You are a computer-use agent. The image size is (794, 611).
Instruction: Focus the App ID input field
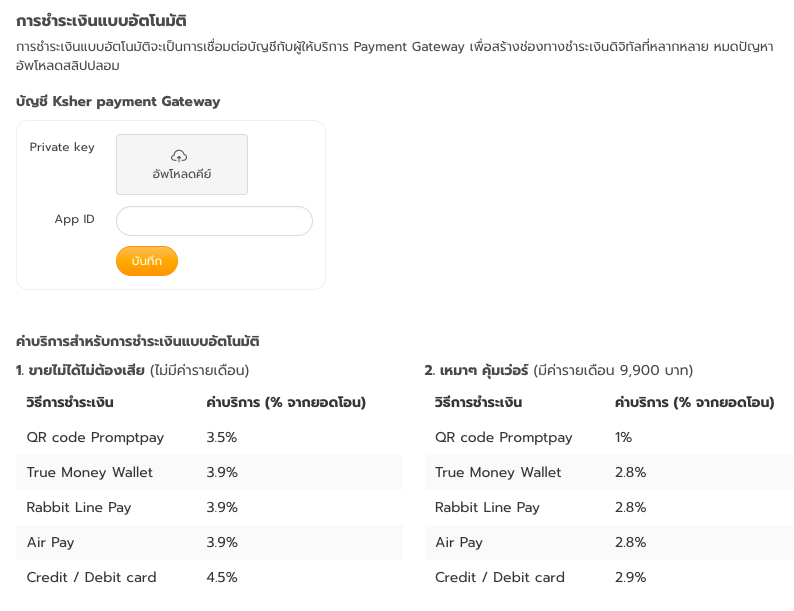click(x=214, y=221)
